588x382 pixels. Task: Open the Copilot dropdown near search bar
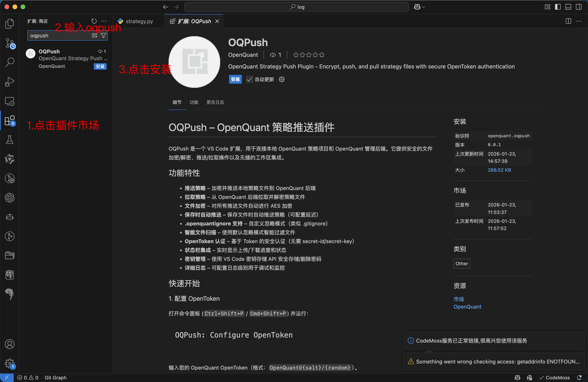(x=419, y=7)
